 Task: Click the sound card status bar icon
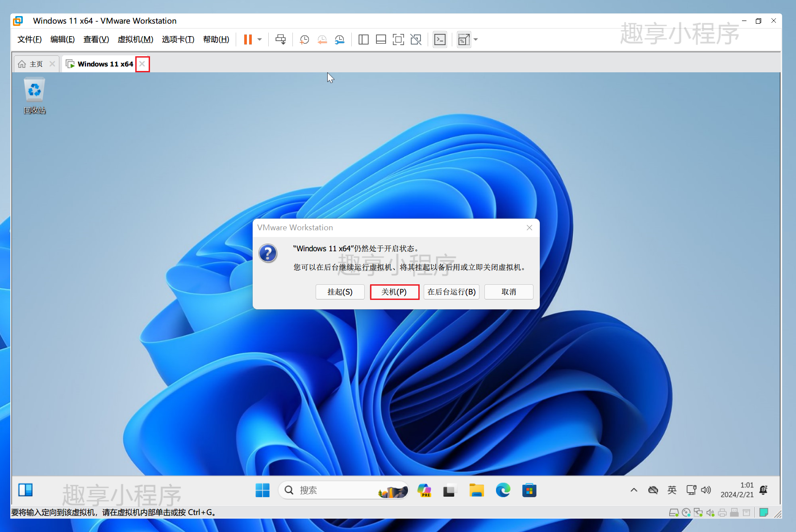tap(710, 513)
